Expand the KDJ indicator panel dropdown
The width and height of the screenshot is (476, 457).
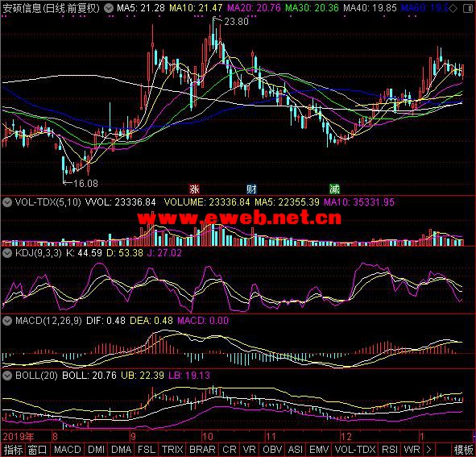pyautogui.click(x=7, y=253)
